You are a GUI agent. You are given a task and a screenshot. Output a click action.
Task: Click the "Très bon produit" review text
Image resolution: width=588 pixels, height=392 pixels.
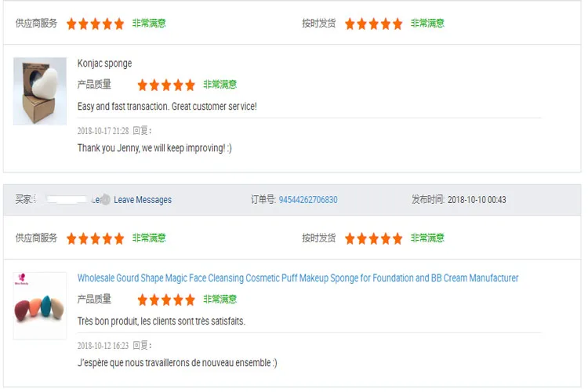(x=162, y=321)
